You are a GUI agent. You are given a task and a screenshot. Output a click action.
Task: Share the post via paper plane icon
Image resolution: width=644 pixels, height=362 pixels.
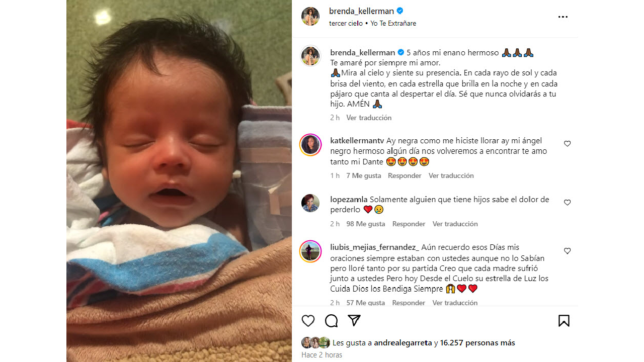pos(354,321)
